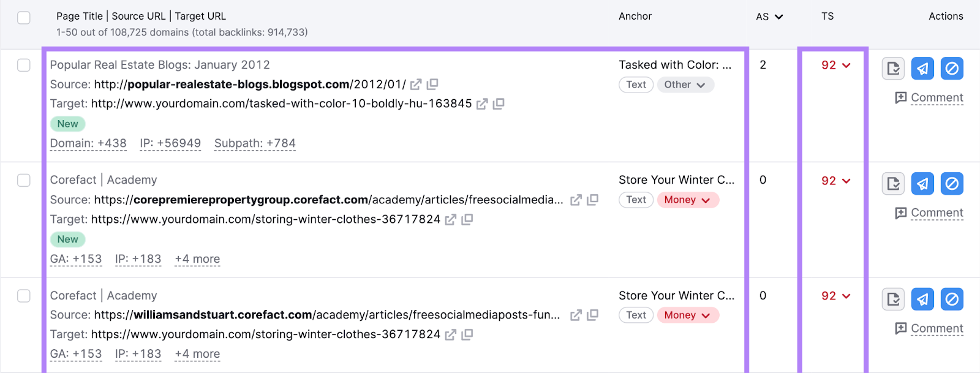The image size is (980, 373).
Task: Expand toxic score 92 for williamsandstuart row
Action: tap(836, 296)
